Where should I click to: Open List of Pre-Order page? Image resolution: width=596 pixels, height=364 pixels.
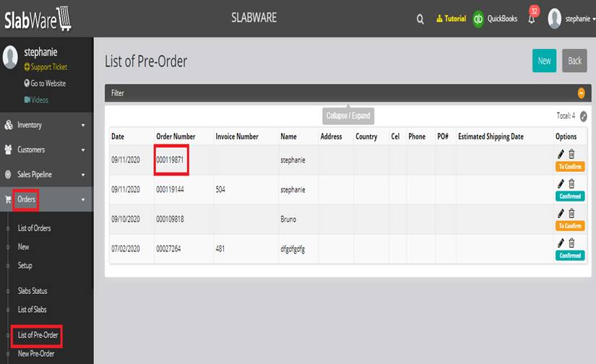click(38, 334)
